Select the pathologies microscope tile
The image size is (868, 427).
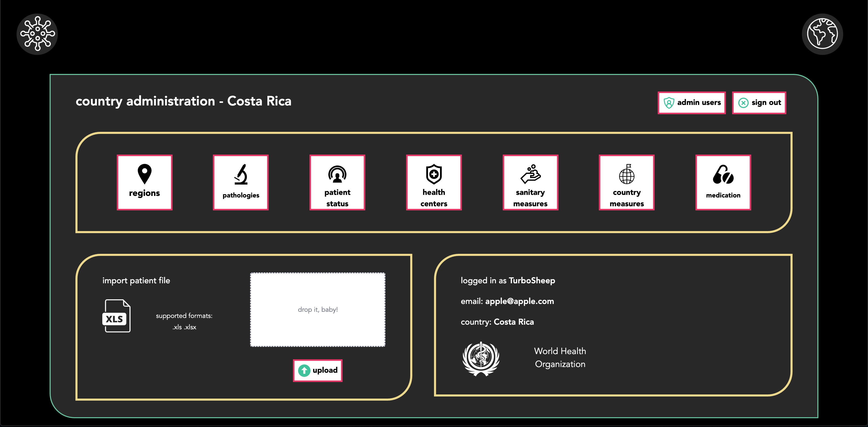click(x=241, y=182)
